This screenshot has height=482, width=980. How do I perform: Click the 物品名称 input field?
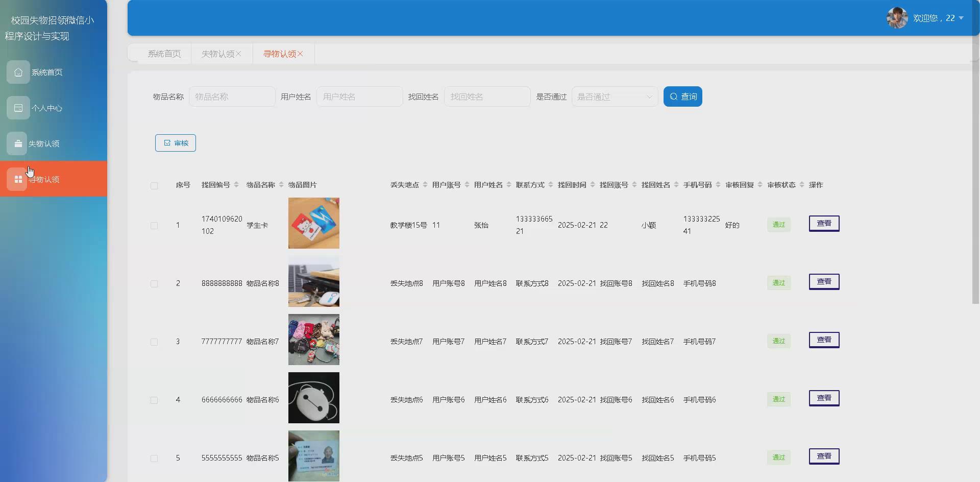[x=232, y=96]
